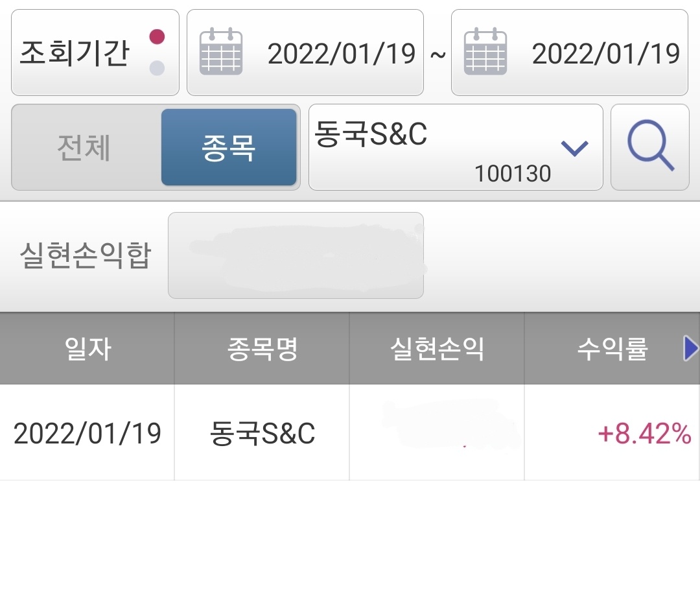Screen dimensions: 700x614
Task: Select the 종목 tab
Action: point(229,148)
